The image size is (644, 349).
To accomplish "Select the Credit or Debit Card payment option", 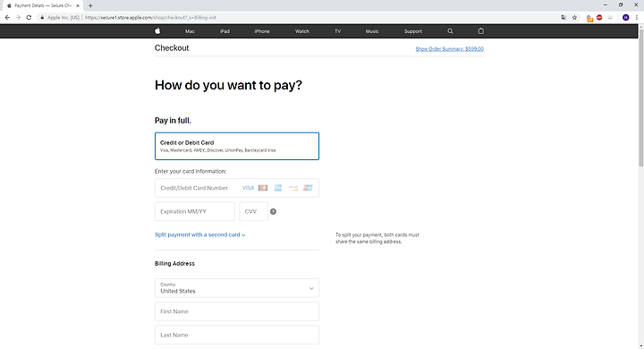I will click(x=237, y=146).
